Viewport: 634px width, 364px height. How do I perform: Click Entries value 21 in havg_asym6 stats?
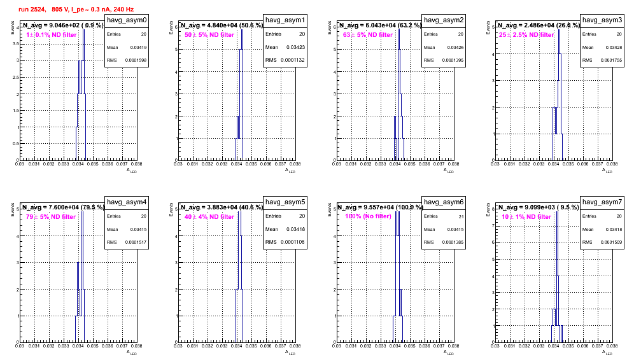(461, 216)
